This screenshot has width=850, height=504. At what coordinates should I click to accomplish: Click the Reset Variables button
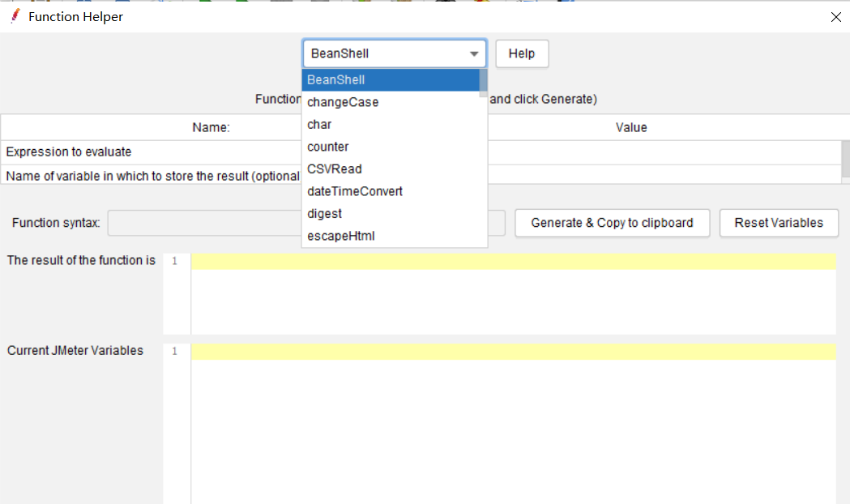coord(779,223)
